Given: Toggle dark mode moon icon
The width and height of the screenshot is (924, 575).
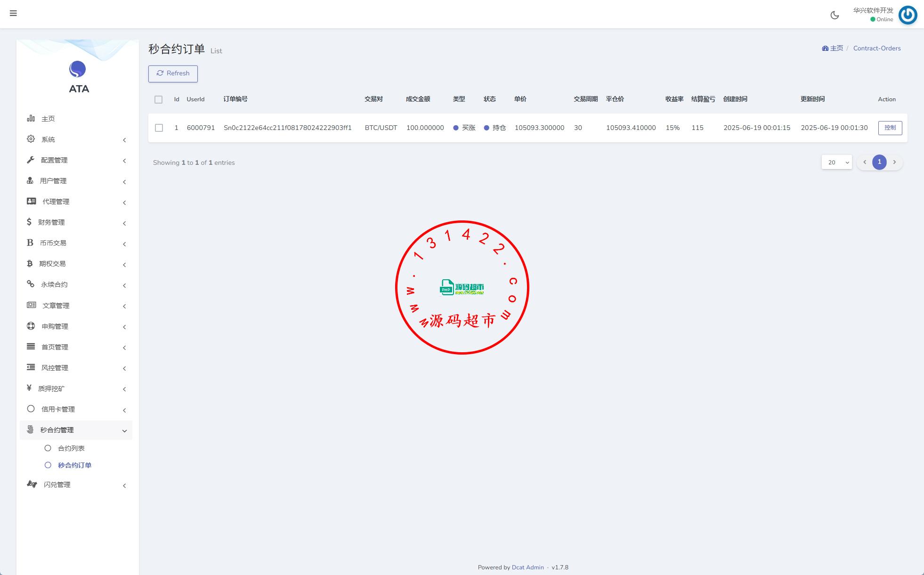Looking at the screenshot, I should (835, 15).
